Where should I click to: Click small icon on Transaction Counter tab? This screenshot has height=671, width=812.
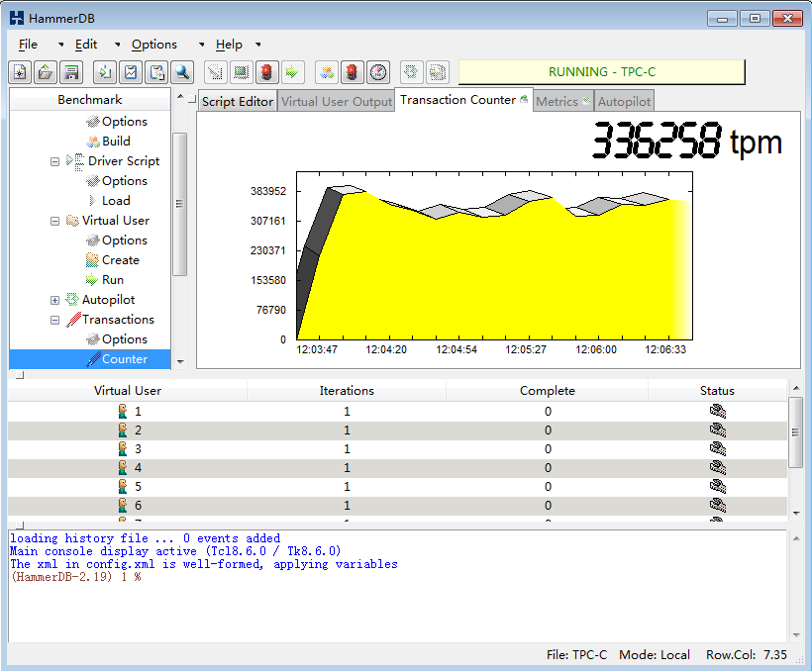point(524,99)
